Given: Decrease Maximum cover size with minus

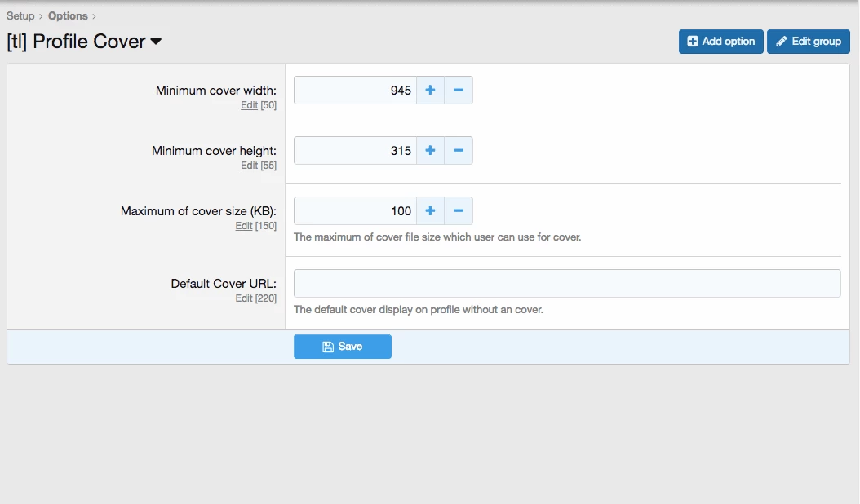Looking at the screenshot, I should click(459, 210).
